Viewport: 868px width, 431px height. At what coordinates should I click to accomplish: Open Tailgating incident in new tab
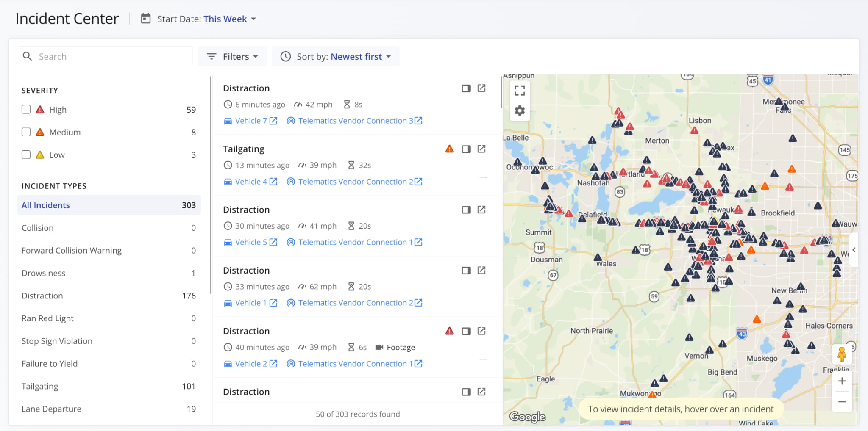click(x=481, y=149)
